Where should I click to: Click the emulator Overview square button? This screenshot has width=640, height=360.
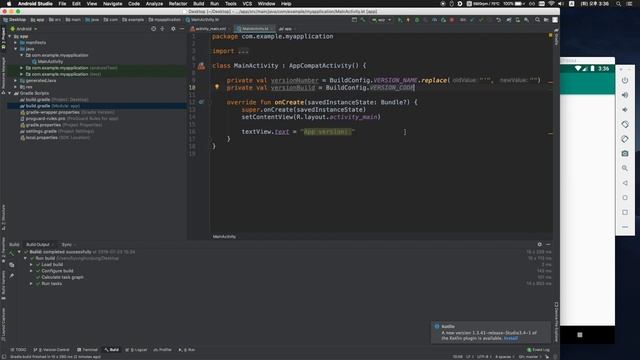click(x=625, y=212)
